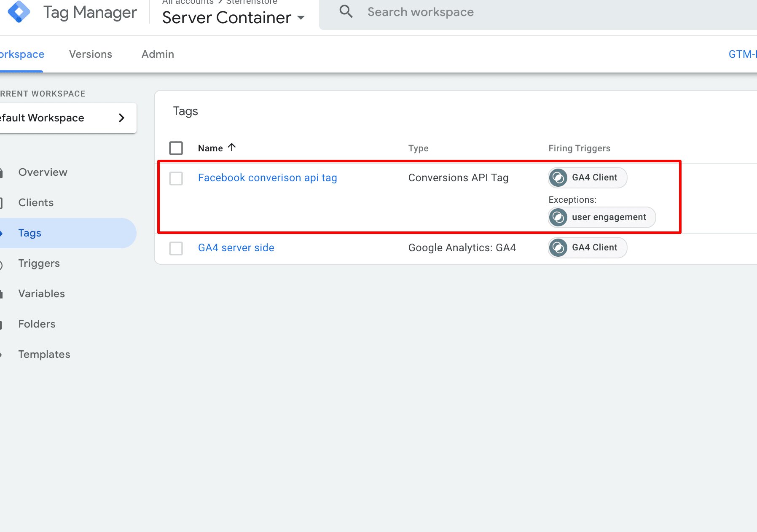Click the GA4 Client trigger badge

587,177
